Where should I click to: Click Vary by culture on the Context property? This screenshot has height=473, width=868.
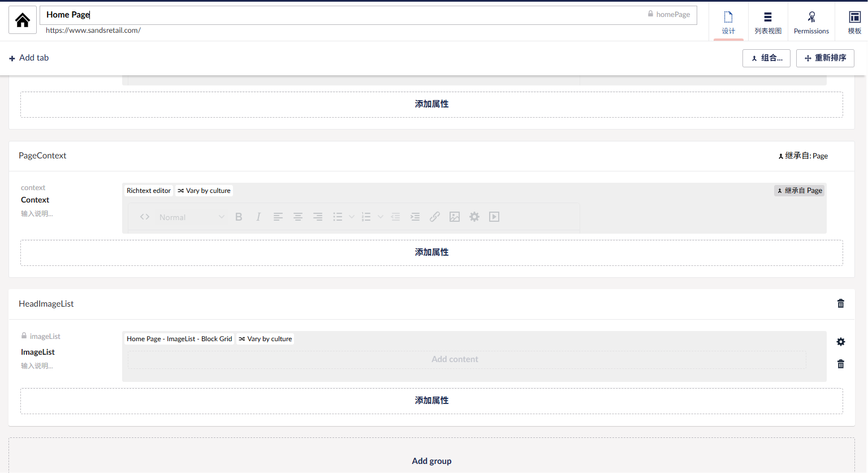point(204,191)
